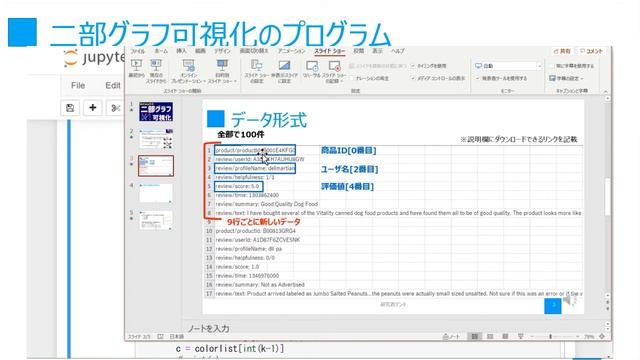Viewport: 640px width, 360px height.
Task: Switch to Reading view icon
Action: pyautogui.click(x=505, y=336)
